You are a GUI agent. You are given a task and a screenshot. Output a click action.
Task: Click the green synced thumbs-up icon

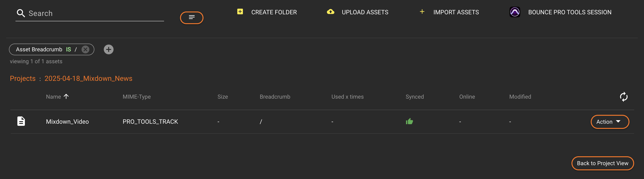[409, 122]
